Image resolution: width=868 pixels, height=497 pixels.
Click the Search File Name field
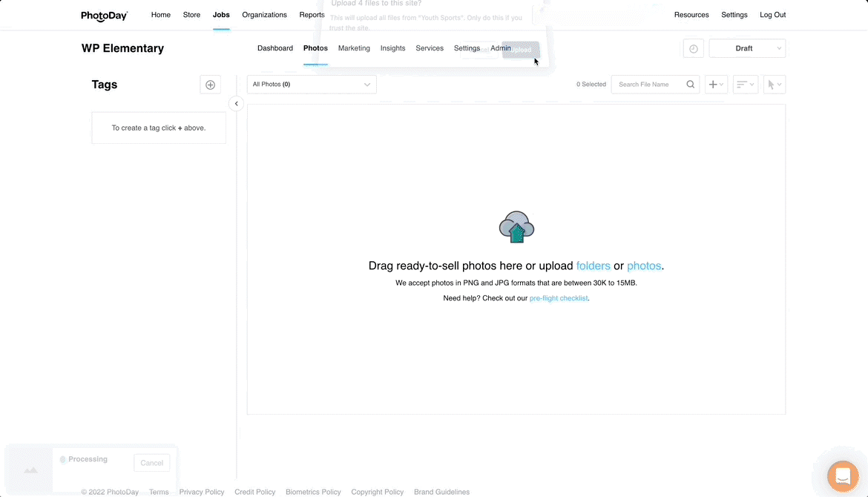click(648, 85)
